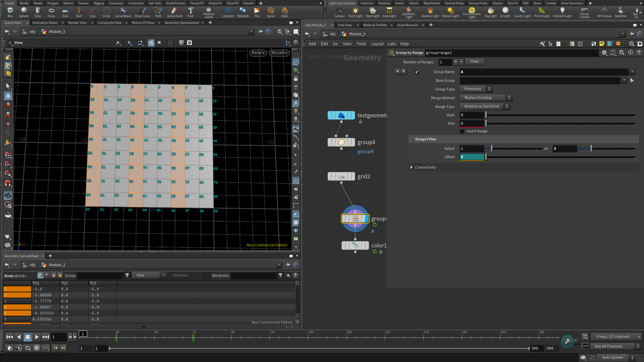Open the Persp viewport menu button
Viewport: 644px width, 362px height.
(258, 53)
